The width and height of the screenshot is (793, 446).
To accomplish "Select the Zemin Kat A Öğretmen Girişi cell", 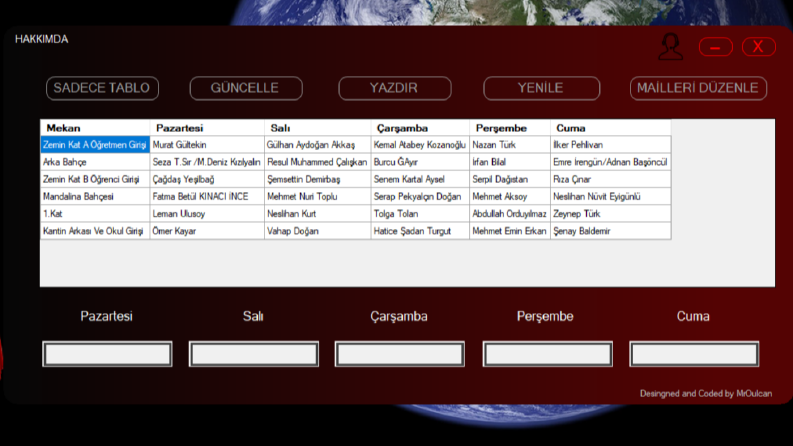I will (95, 145).
